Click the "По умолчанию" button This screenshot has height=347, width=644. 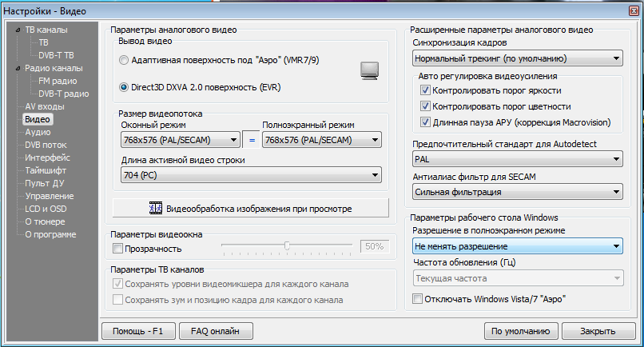519,331
